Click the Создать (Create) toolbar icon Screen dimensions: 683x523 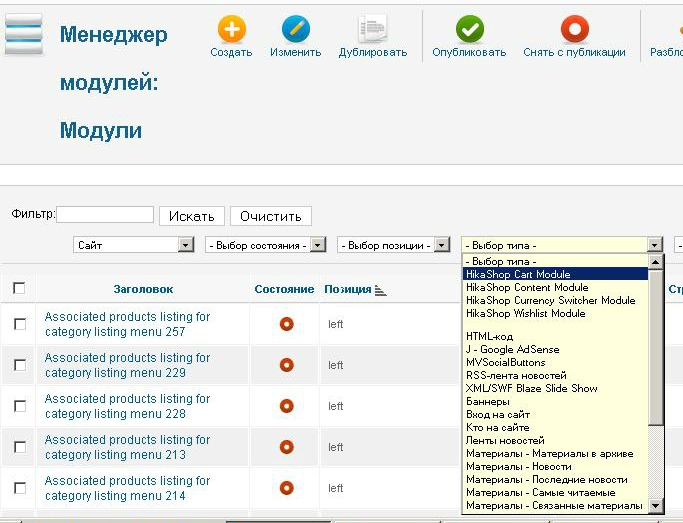tap(231, 30)
